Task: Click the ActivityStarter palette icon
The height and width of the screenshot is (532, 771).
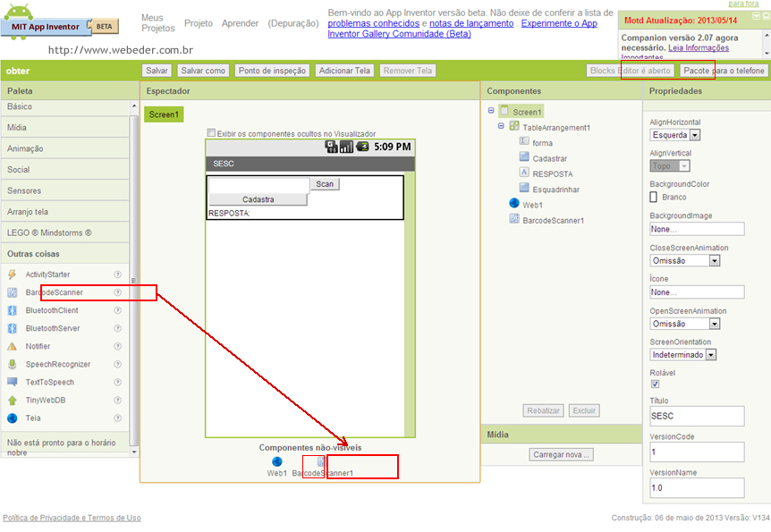Action: pyautogui.click(x=13, y=274)
